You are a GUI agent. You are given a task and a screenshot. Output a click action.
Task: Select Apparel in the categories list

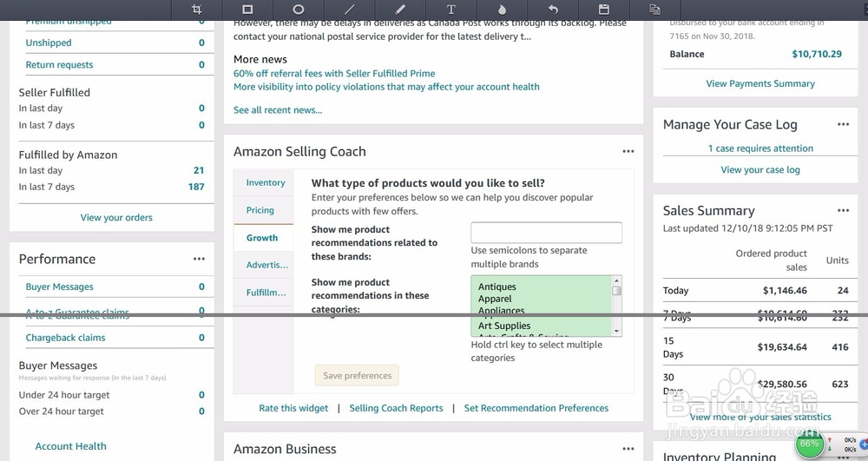click(x=495, y=299)
